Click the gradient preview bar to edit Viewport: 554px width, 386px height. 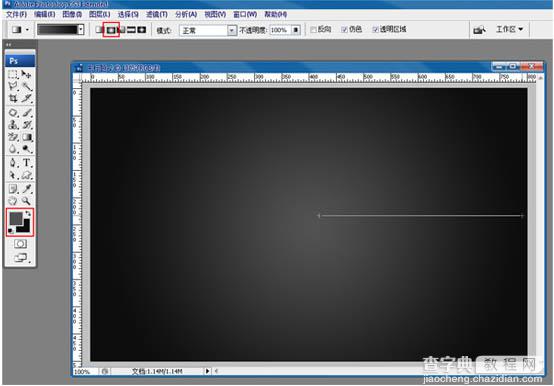57,30
